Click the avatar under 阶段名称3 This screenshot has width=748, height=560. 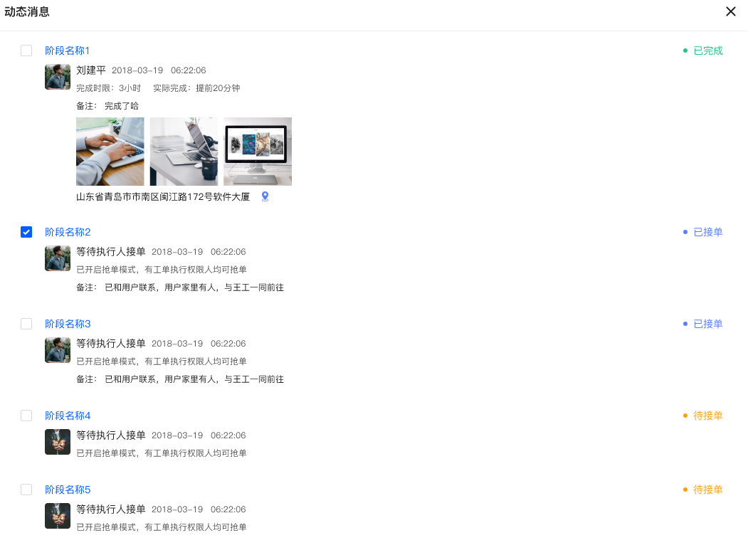pos(58,350)
